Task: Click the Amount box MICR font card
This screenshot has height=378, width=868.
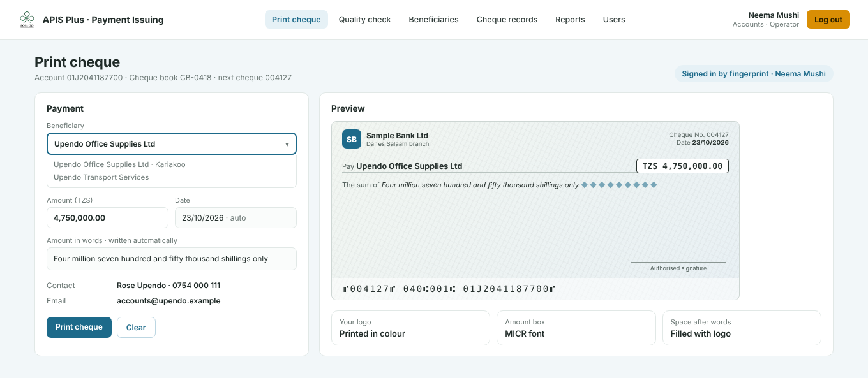Action: tap(576, 328)
